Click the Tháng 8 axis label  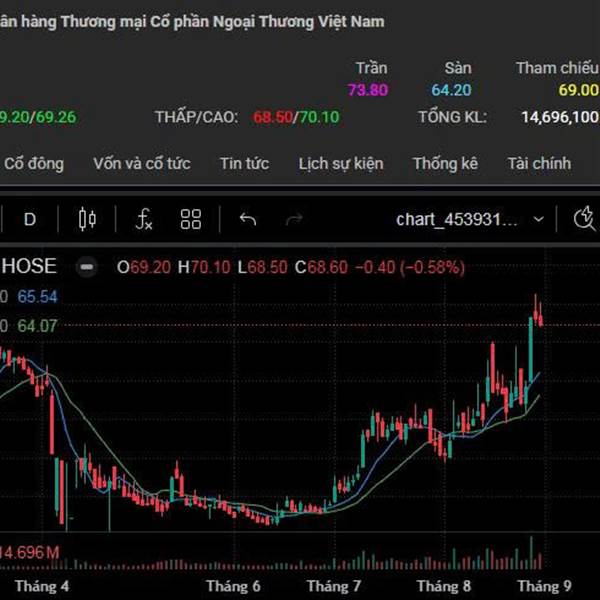pos(443,586)
